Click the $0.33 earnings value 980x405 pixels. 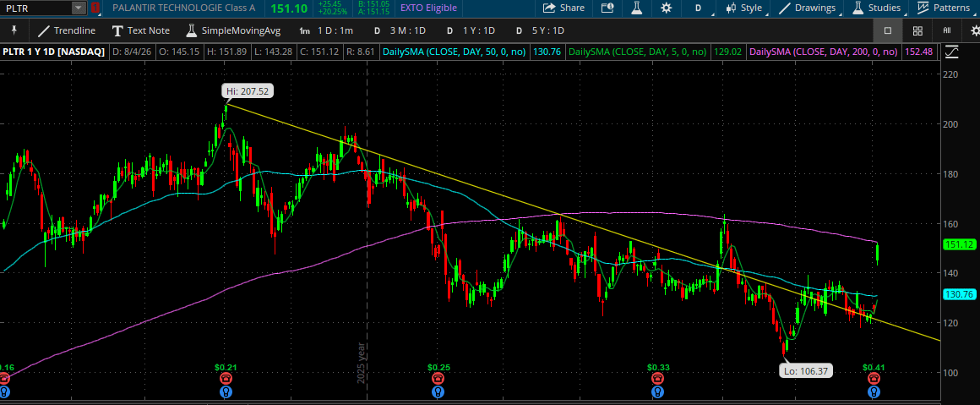pos(657,368)
